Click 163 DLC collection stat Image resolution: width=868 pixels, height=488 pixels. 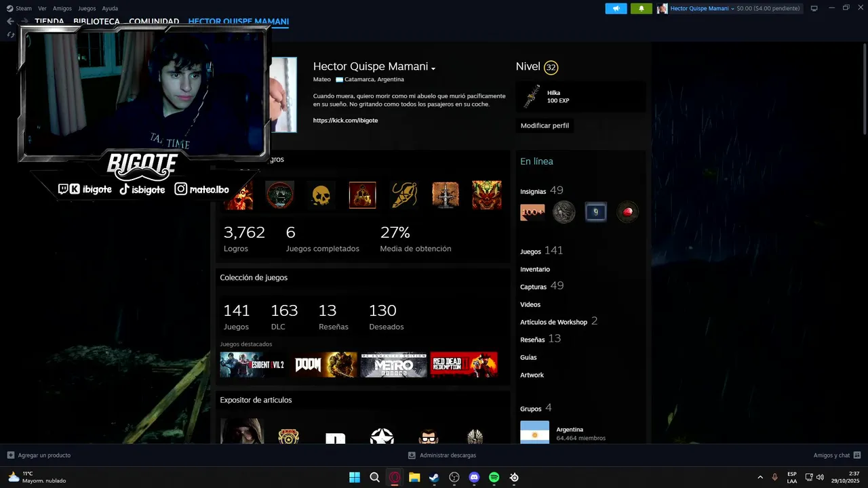(x=284, y=317)
